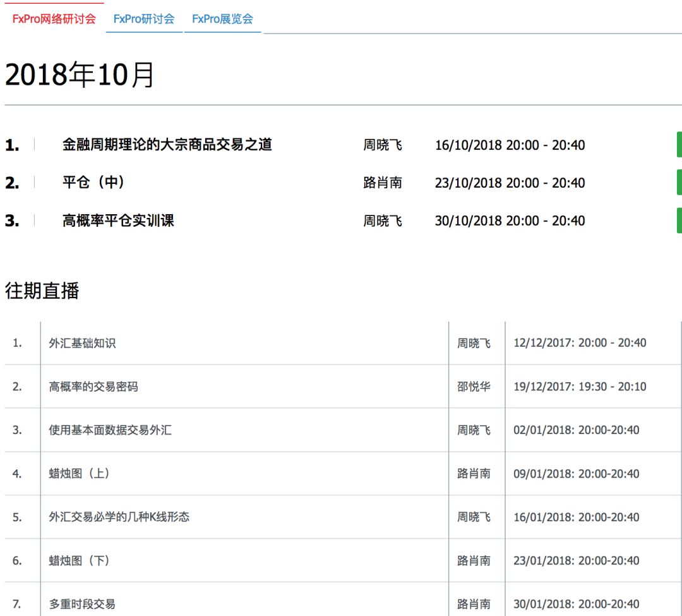Click date cell 30/01/2018: 20:00-20:40
The width and height of the screenshot is (682, 616).
click(x=577, y=604)
